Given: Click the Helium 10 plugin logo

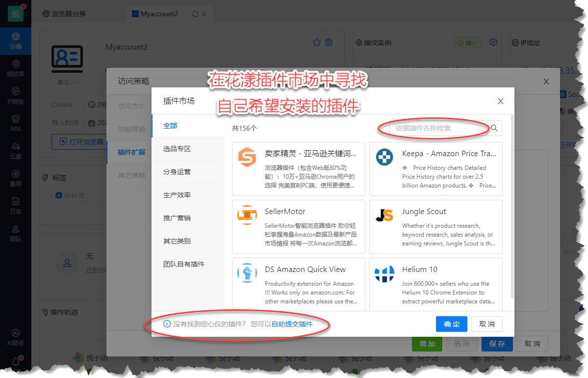Looking at the screenshot, I should [x=384, y=273].
